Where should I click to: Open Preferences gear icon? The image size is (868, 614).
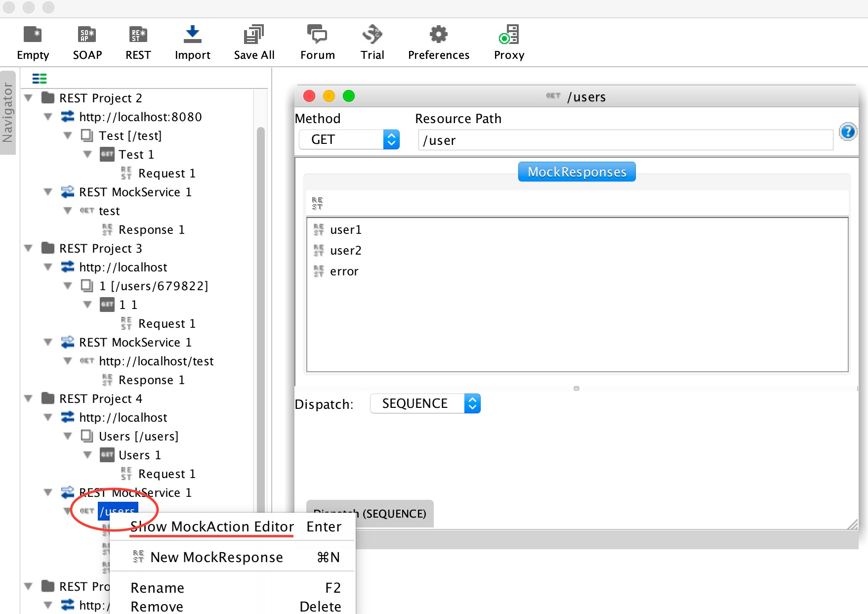coord(439,35)
